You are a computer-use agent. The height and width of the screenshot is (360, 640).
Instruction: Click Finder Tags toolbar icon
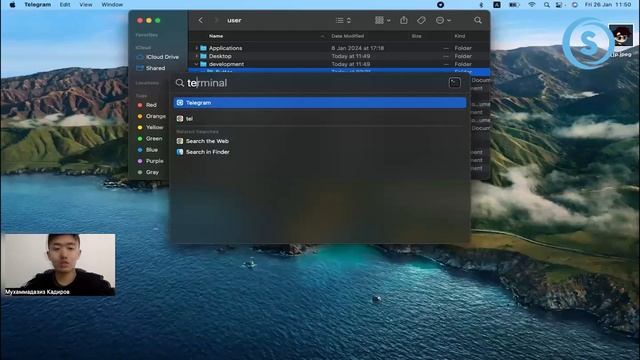[421, 20]
